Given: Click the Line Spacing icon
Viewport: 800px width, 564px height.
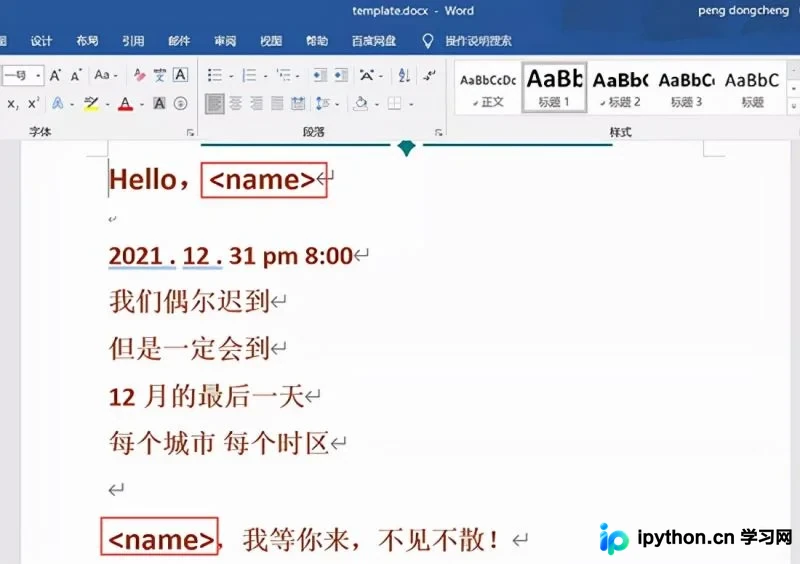Looking at the screenshot, I should point(322,104).
